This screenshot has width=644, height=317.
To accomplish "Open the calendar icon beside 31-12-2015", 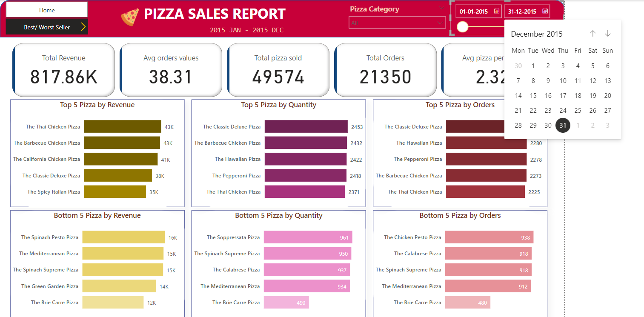I will click(x=545, y=11).
